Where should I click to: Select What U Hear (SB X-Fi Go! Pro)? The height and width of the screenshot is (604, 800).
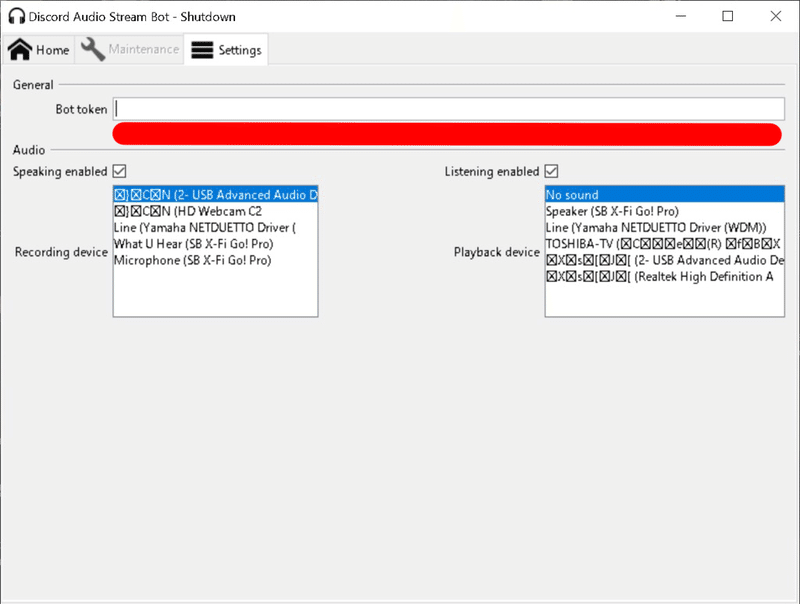tap(215, 244)
